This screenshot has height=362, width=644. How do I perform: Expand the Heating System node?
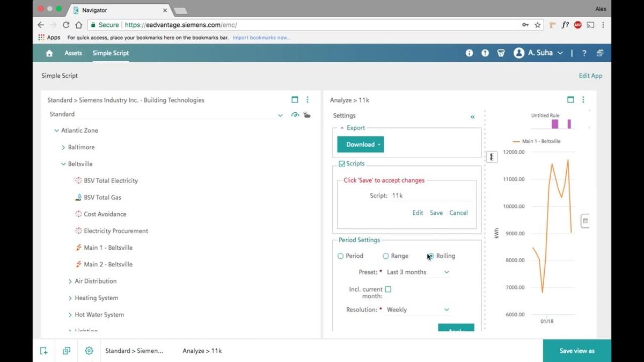tap(70, 298)
